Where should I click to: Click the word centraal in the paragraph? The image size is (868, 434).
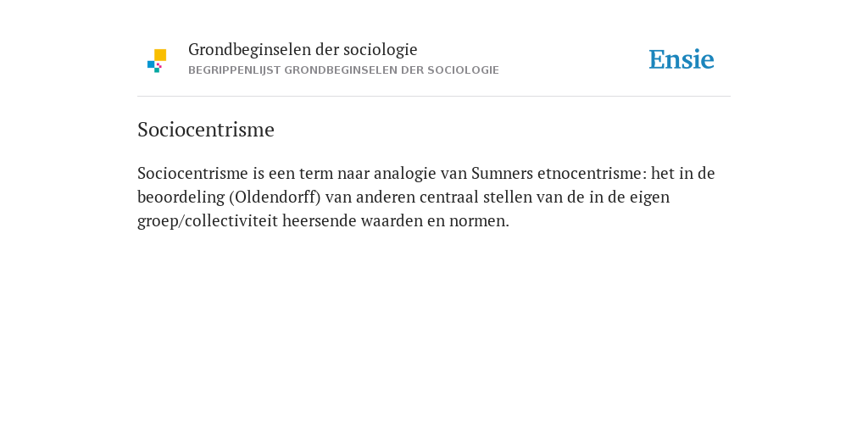coord(448,197)
